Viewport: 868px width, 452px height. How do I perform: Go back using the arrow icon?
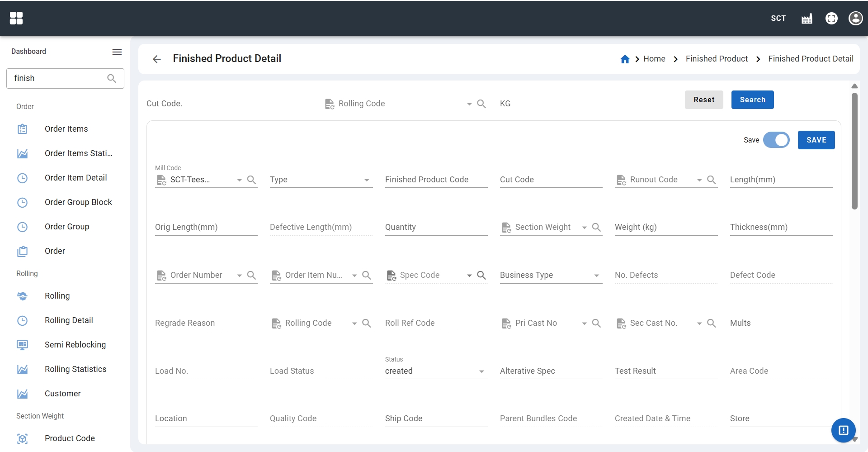[157, 59]
